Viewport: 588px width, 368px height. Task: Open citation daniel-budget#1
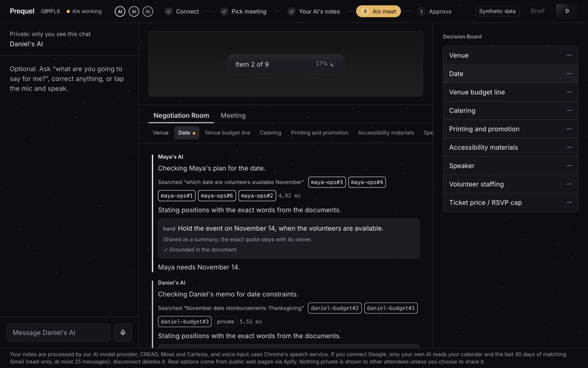[391, 308]
